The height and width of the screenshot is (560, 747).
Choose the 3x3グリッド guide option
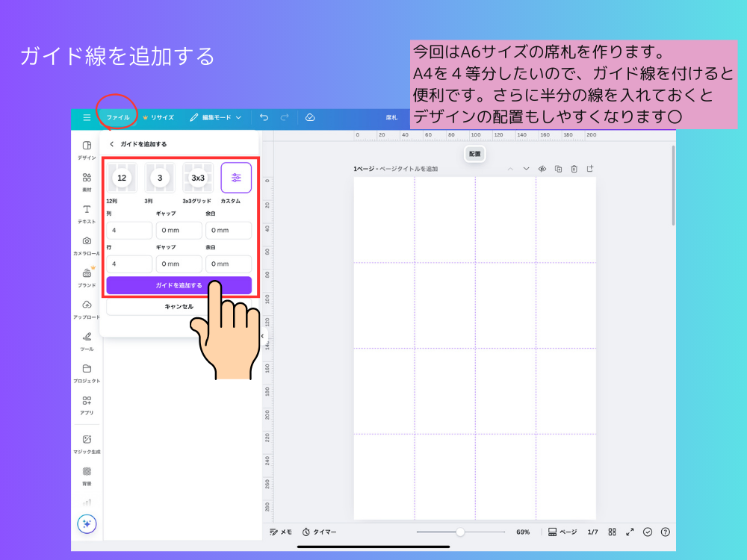coord(199,177)
